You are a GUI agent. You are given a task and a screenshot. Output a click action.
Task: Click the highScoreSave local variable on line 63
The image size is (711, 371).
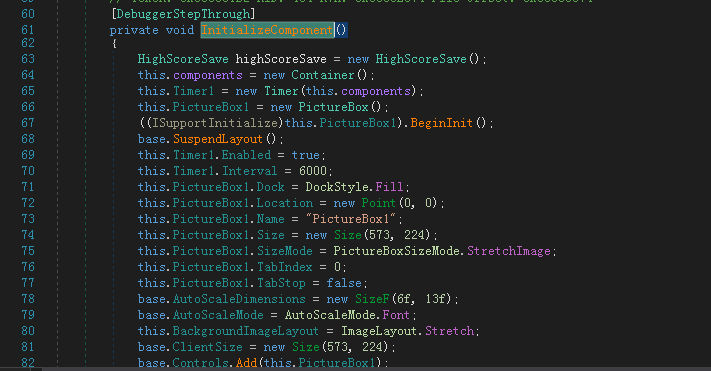point(281,59)
